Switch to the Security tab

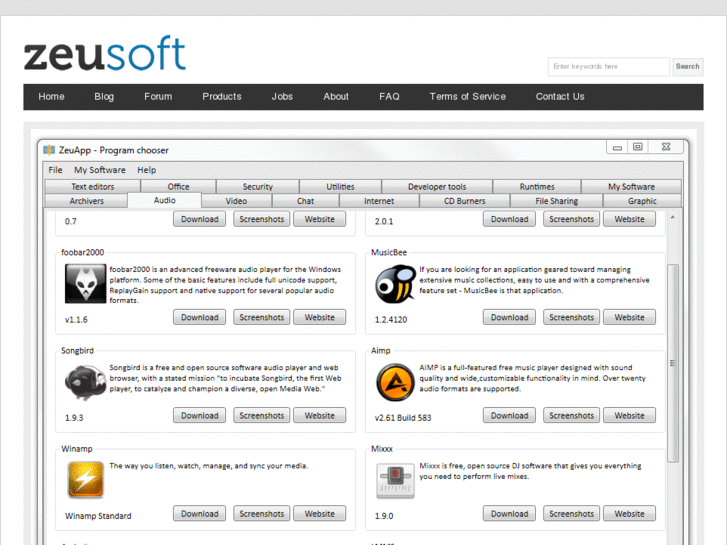pyautogui.click(x=258, y=186)
